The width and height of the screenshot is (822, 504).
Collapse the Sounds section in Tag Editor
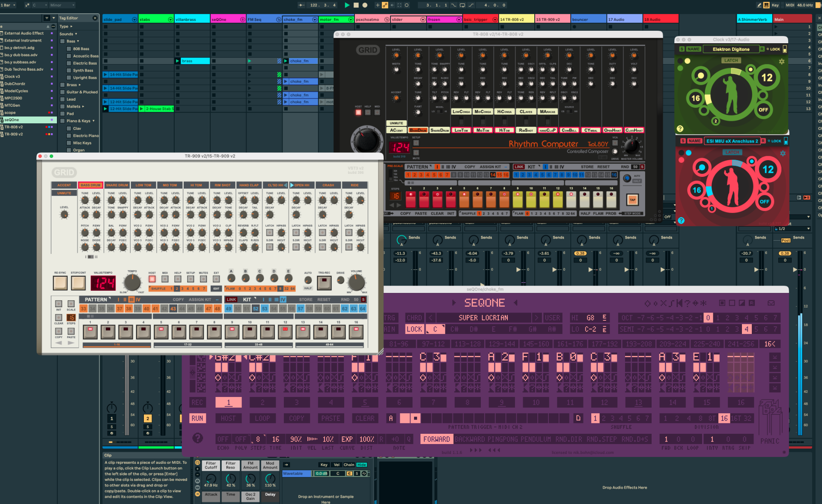(76, 34)
